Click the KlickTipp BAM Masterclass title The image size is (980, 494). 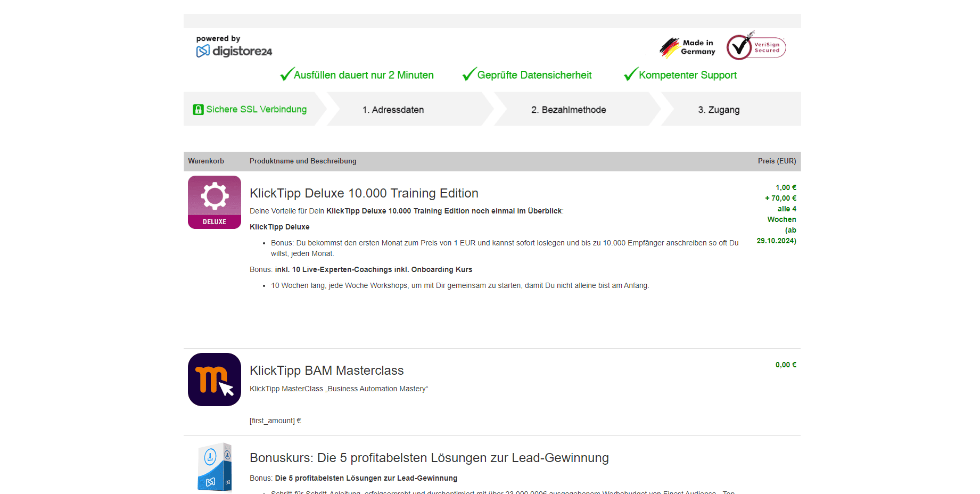point(327,370)
